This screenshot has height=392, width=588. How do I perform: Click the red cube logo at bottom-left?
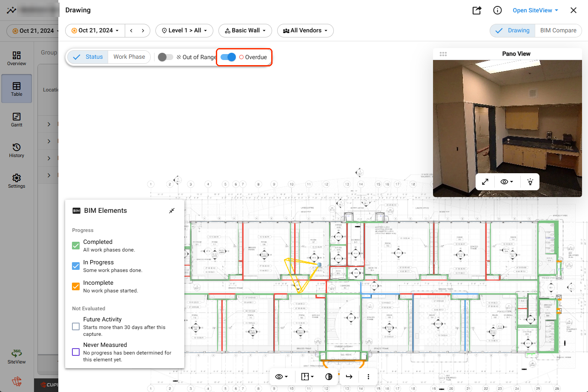point(17,381)
